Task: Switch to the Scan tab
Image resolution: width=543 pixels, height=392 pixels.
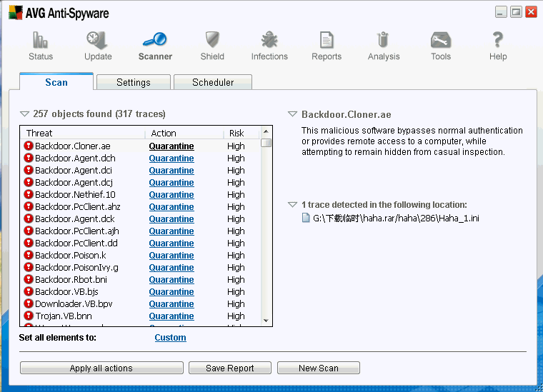Action: 56,82
